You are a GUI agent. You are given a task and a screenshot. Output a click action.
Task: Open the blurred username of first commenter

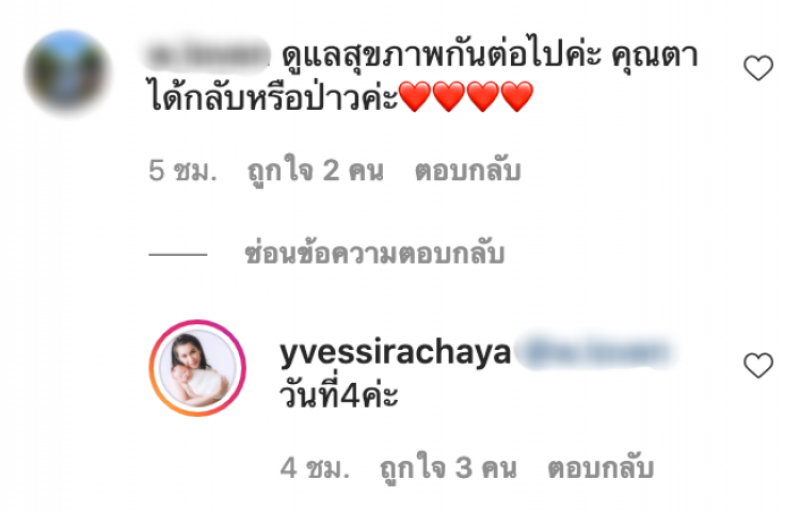point(207,54)
